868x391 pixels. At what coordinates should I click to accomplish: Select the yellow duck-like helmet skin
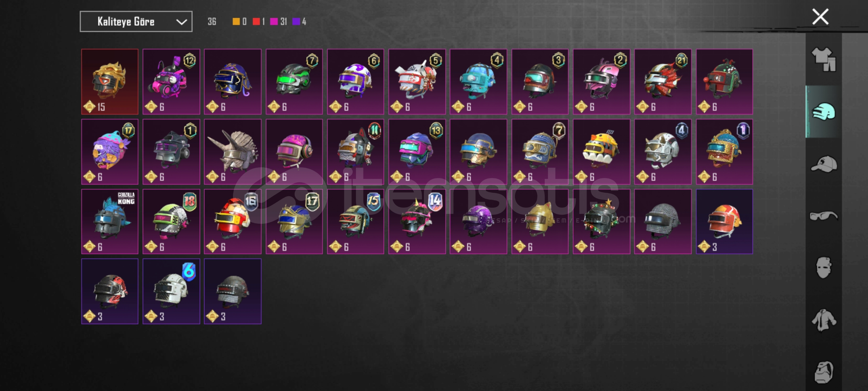pyautogui.click(x=601, y=152)
